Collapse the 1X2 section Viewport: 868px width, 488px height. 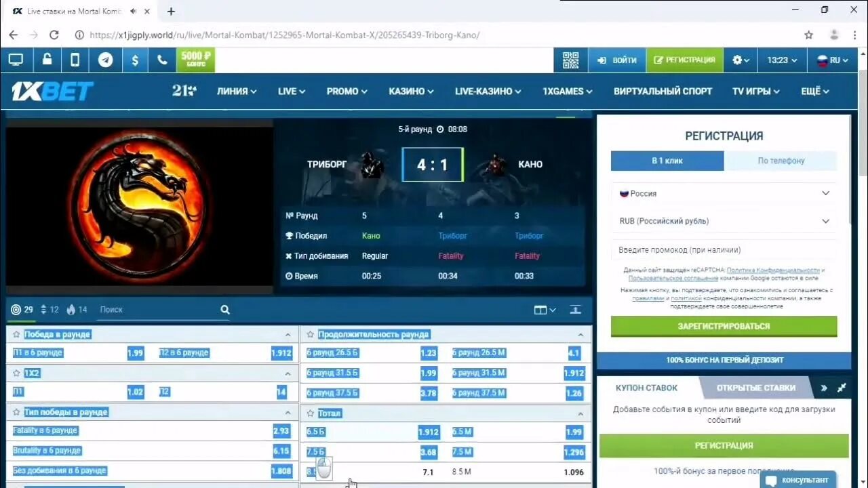[x=288, y=373]
